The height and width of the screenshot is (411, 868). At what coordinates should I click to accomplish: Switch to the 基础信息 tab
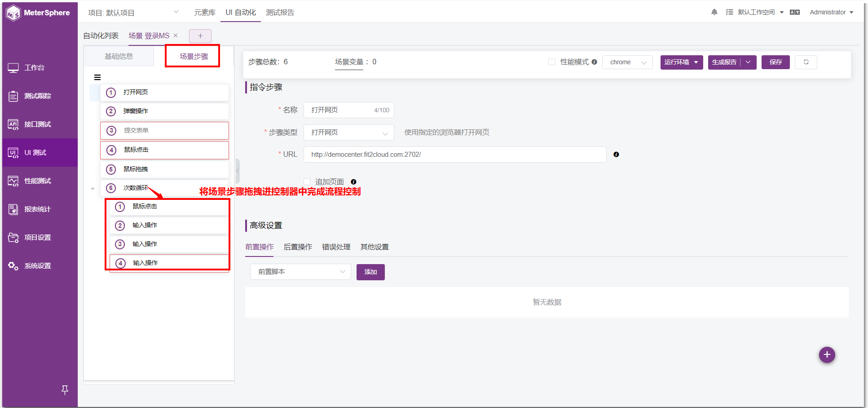119,56
